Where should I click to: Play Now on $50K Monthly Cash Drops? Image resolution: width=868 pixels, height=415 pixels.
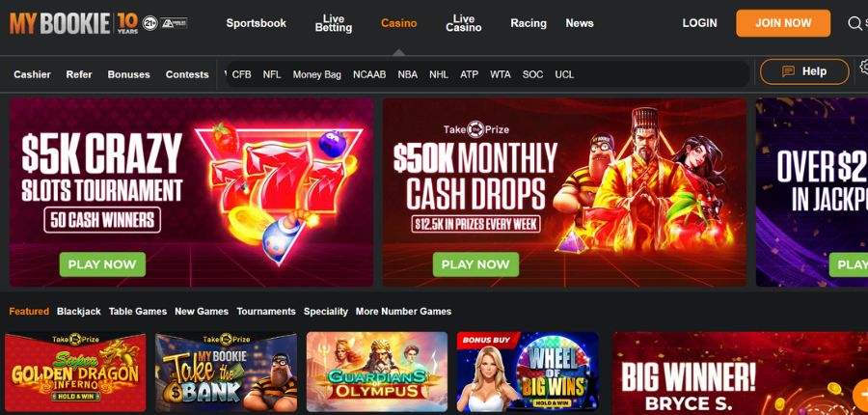(x=475, y=264)
